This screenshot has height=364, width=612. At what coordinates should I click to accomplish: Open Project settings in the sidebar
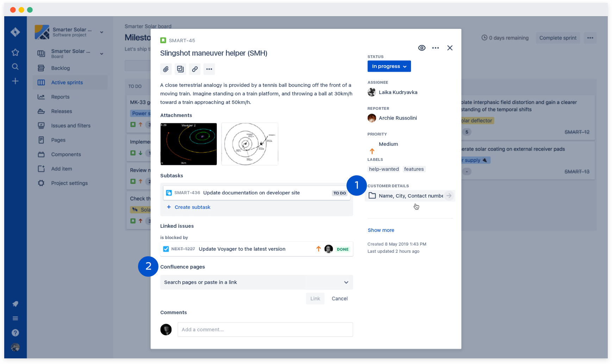pyautogui.click(x=70, y=183)
